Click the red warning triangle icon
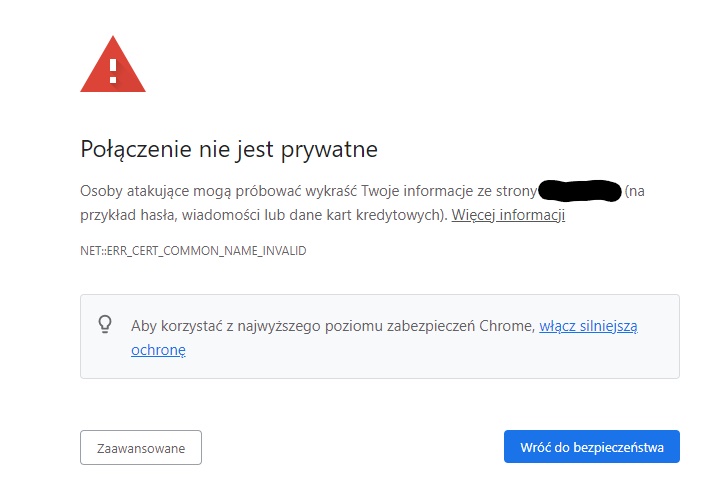The image size is (708, 486). [x=113, y=68]
